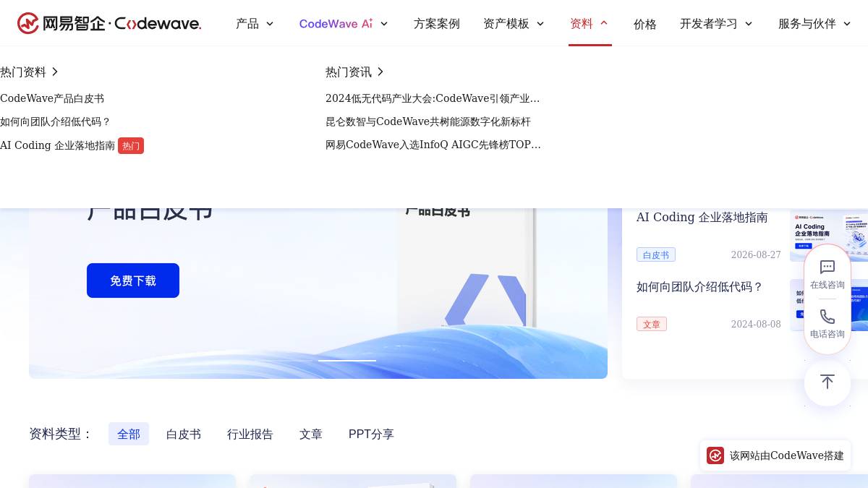The height and width of the screenshot is (488, 868).
Task: Open the 热门资讯 section arrow
Action: [380, 72]
